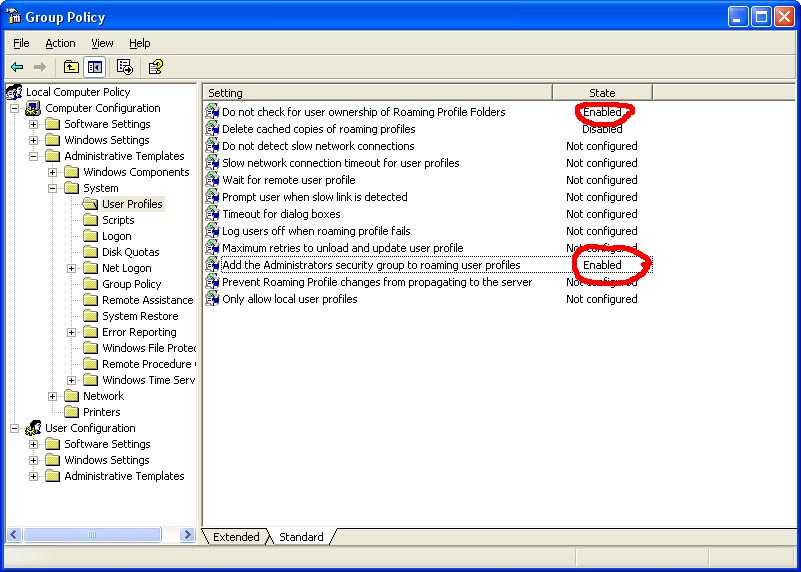
Task: Select 'Do not check for user ownership of Roaming Profile Folders'
Action: click(x=363, y=112)
